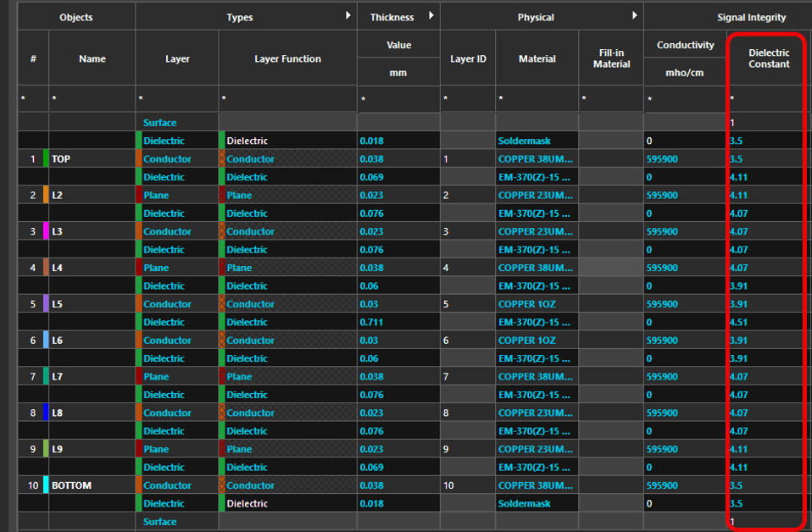Screen dimensions: 812x532
Task: Click the Conductivity filter field
Action: 685,99
